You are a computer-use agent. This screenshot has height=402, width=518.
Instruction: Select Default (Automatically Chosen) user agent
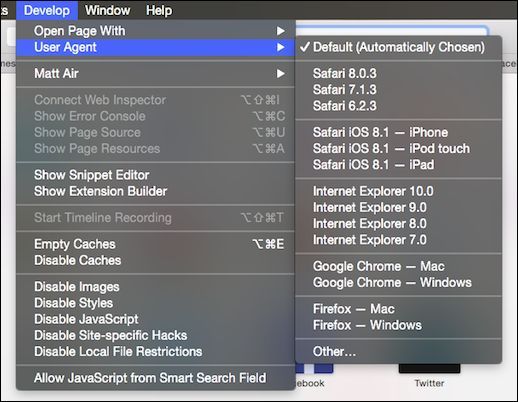pos(398,47)
